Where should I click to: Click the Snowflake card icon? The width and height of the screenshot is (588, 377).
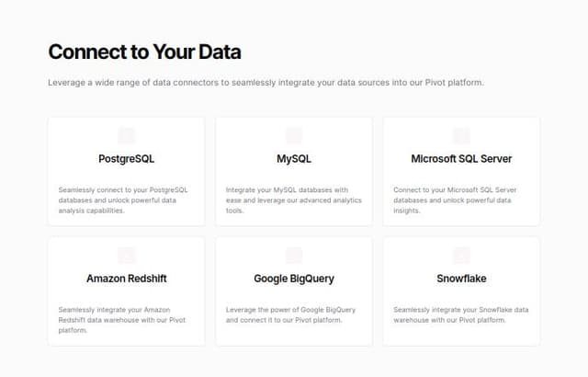click(x=461, y=256)
